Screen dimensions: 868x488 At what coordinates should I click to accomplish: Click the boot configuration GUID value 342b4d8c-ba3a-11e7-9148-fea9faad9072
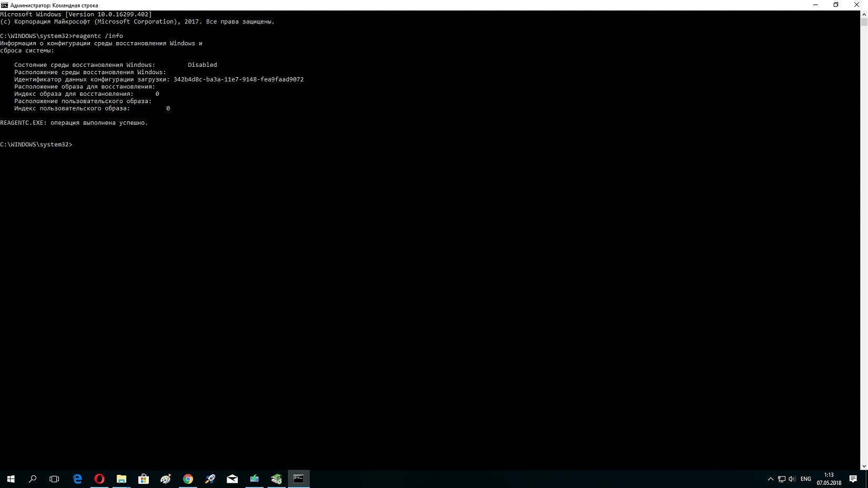pyautogui.click(x=238, y=79)
